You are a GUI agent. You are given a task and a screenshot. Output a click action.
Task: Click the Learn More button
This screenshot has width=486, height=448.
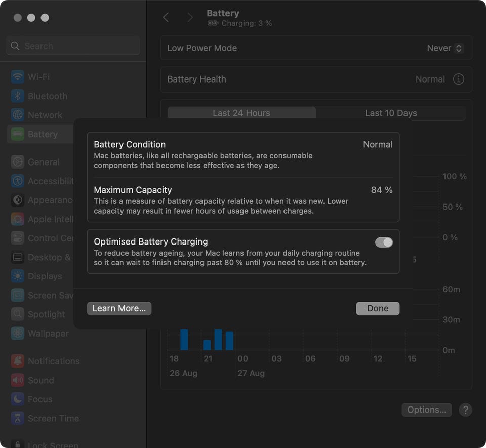pyautogui.click(x=119, y=308)
